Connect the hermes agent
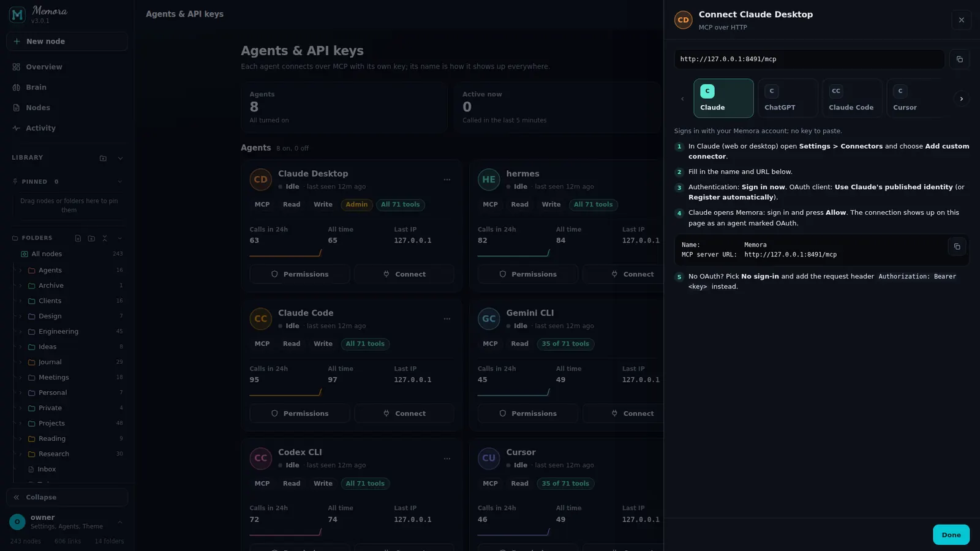Viewport: 980px width, 551px height. 632,274
